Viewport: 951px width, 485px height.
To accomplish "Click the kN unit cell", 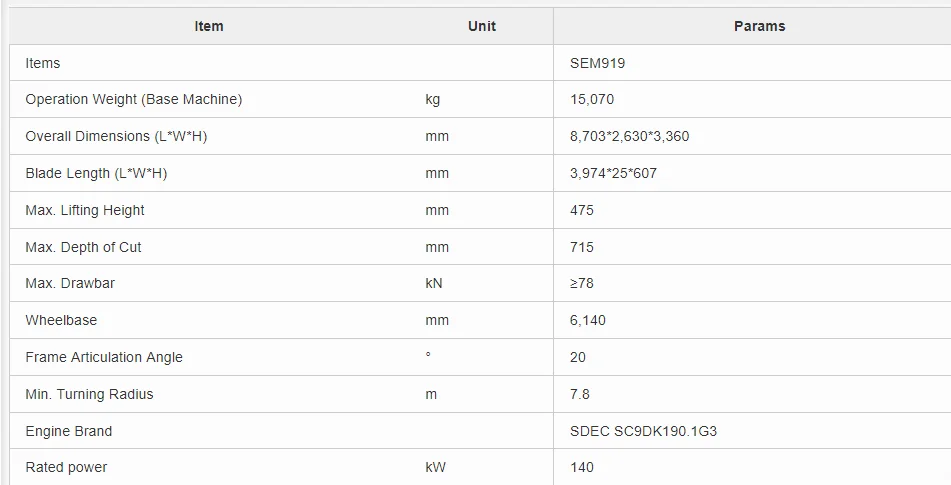I will pos(433,283).
